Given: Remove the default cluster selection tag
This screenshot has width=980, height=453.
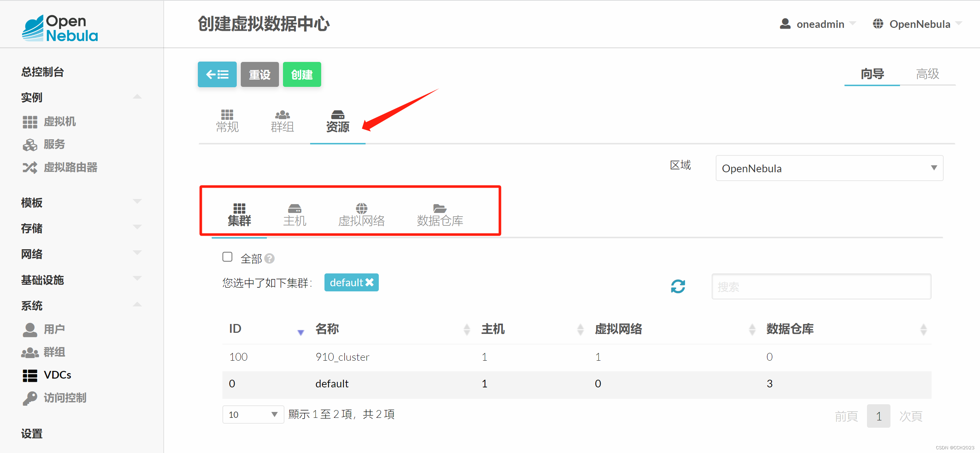Looking at the screenshot, I should coord(369,282).
